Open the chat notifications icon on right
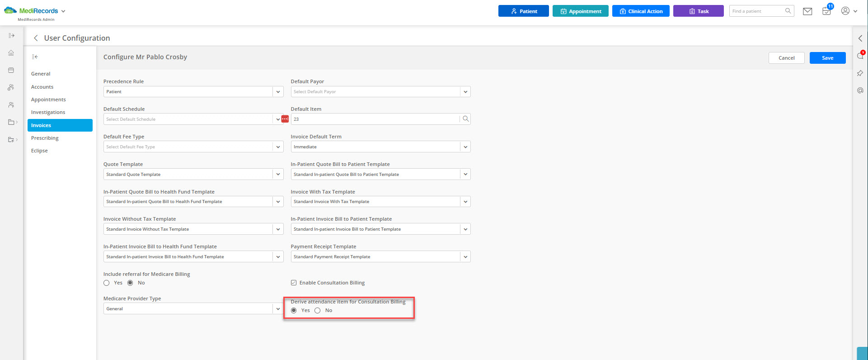 [x=860, y=55]
